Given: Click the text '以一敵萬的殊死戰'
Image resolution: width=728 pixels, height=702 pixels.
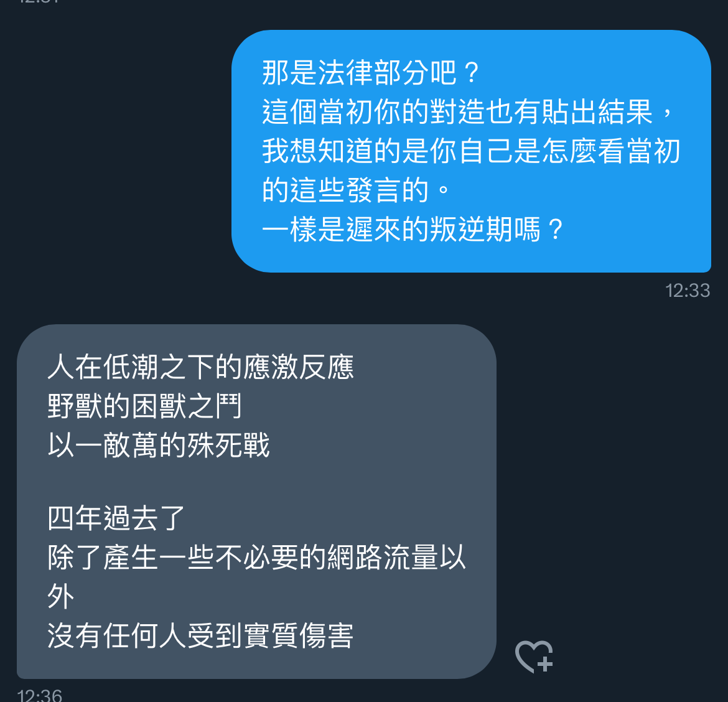Looking at the screenshot, I should (159, 445).
